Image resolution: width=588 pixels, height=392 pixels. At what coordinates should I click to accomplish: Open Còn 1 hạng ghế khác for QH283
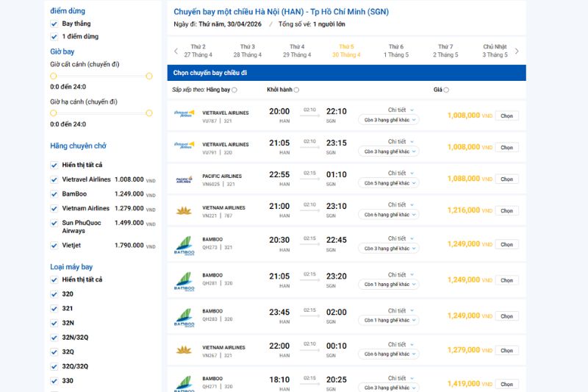pos(389,321)
